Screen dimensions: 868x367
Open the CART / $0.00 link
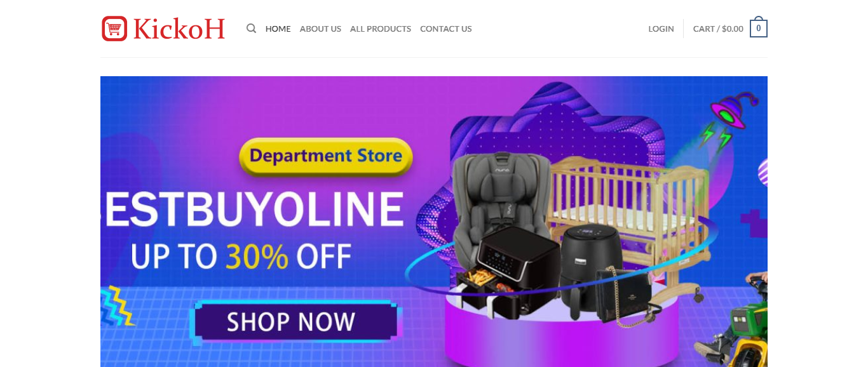pos(718,29)
